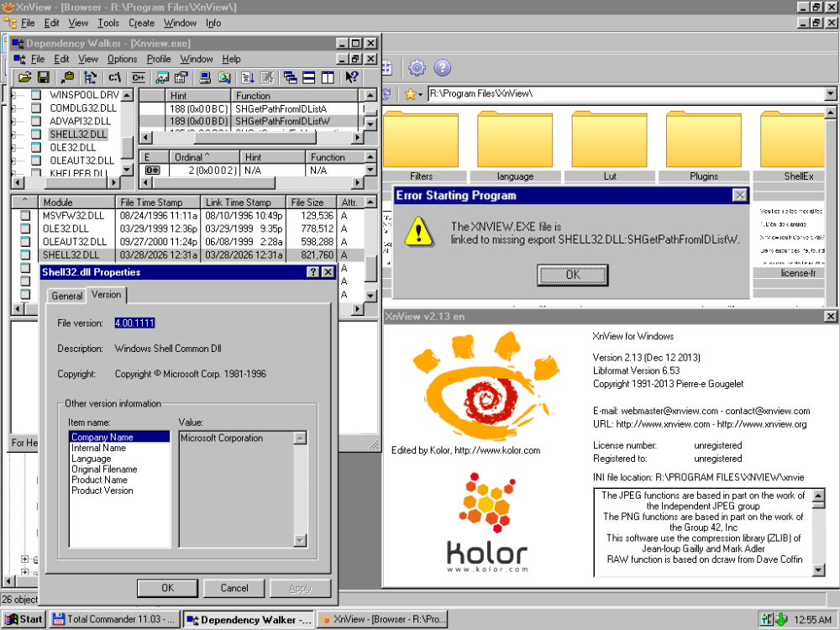840x630 pixels.
Task: Toggle the Auto Expand tree icon
Action: point(91,77)
